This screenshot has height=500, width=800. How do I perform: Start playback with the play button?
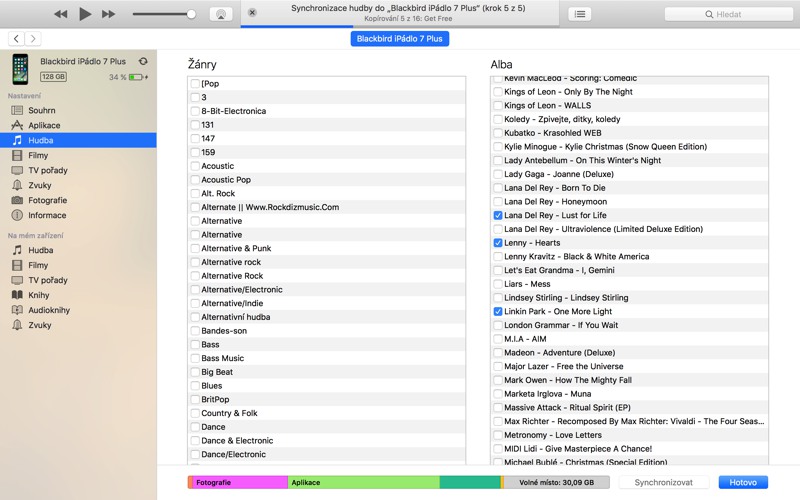coord(85,14)
